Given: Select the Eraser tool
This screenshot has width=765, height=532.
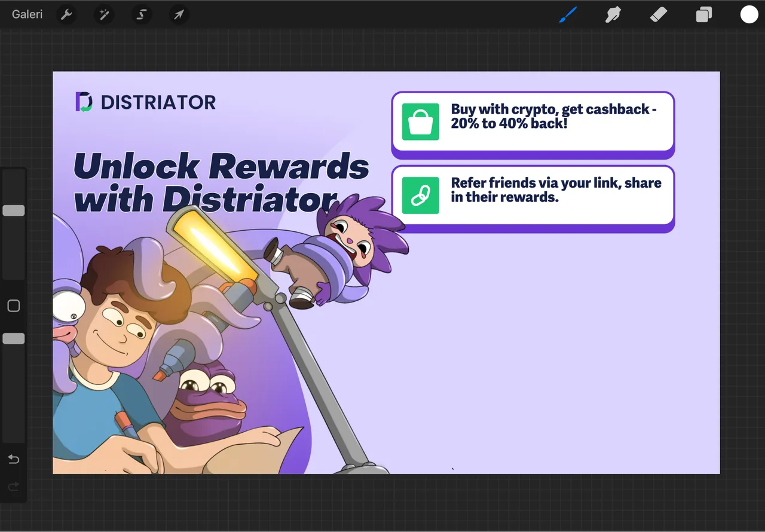Looking at the screenshot, I should coord(658,14).
